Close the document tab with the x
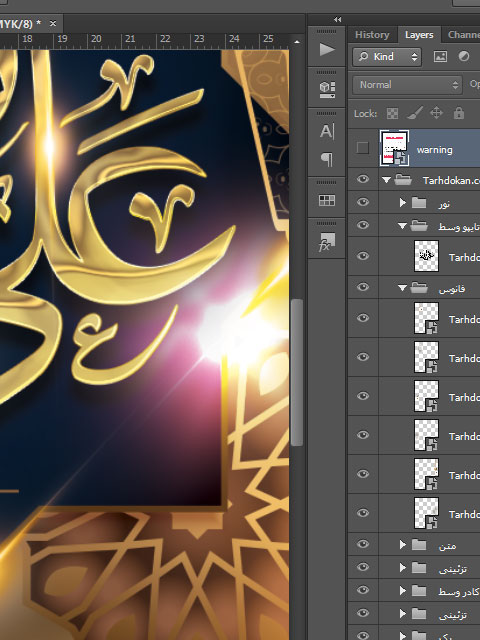This screenshot has width=480, height=640. 53,23
